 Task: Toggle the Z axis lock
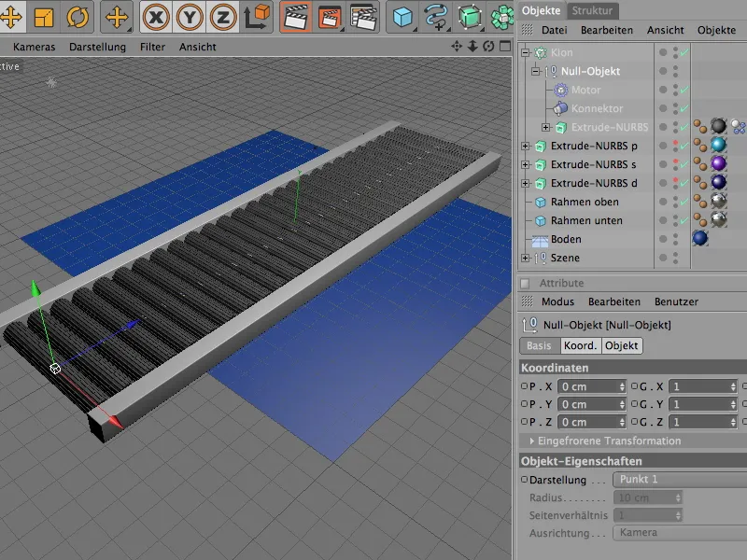click(x=221, y=17)
